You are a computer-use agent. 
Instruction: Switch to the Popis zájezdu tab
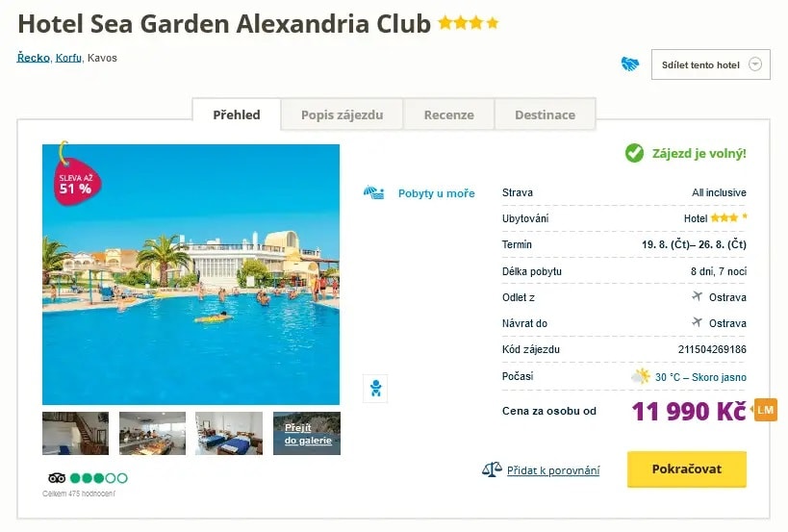(342, 114)
